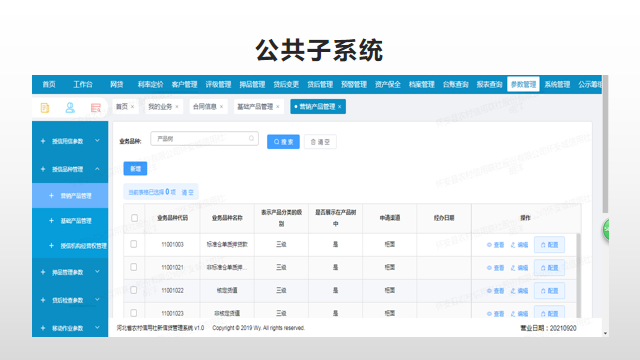This screenshot has width=640, height=360.
Task: Click 查看 for row 11001003
Action: pyautogui.click(x=496, y=245)
